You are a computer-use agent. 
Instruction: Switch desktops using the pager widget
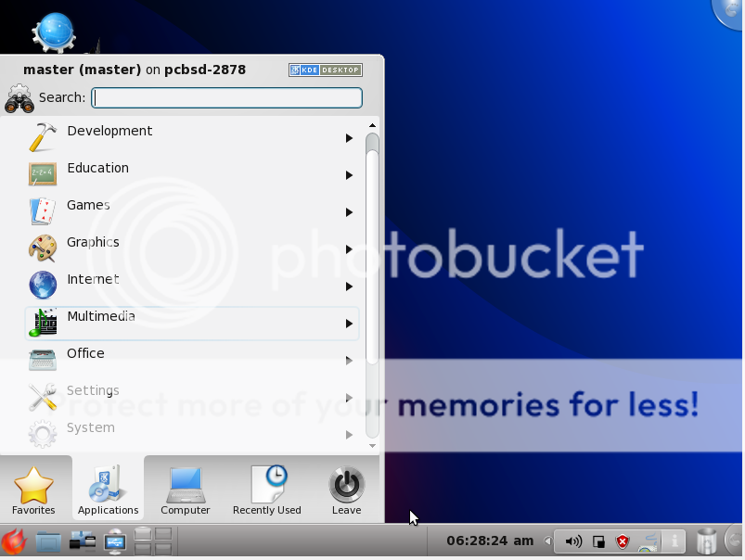coord(153,541)
